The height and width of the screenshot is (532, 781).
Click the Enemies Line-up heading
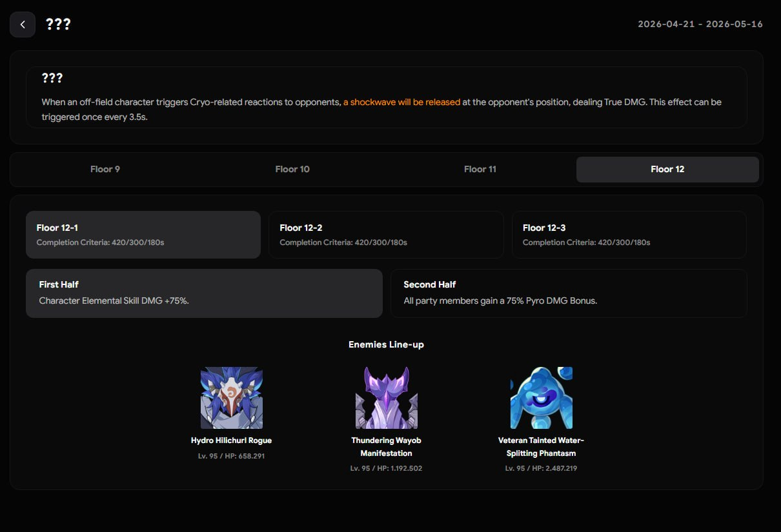386,344
